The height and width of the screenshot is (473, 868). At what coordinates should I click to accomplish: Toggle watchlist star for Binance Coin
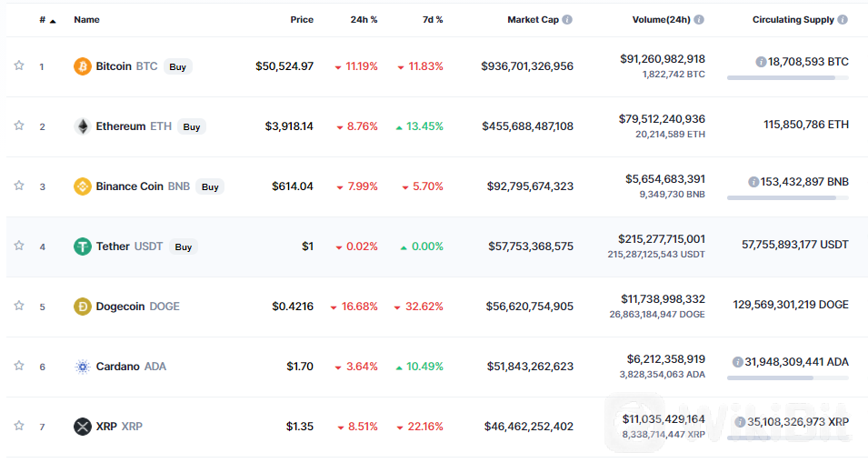tap(19, 186)
